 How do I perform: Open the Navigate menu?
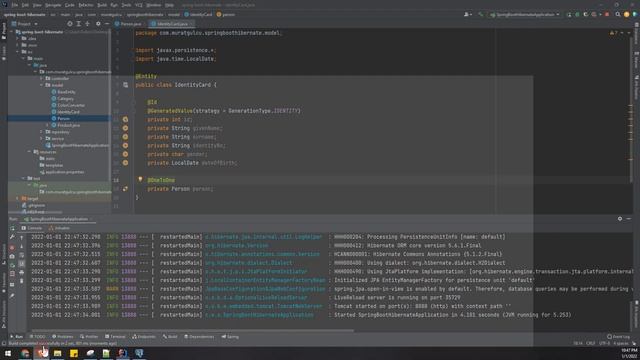pyautogui.click(x=53, y=5)
